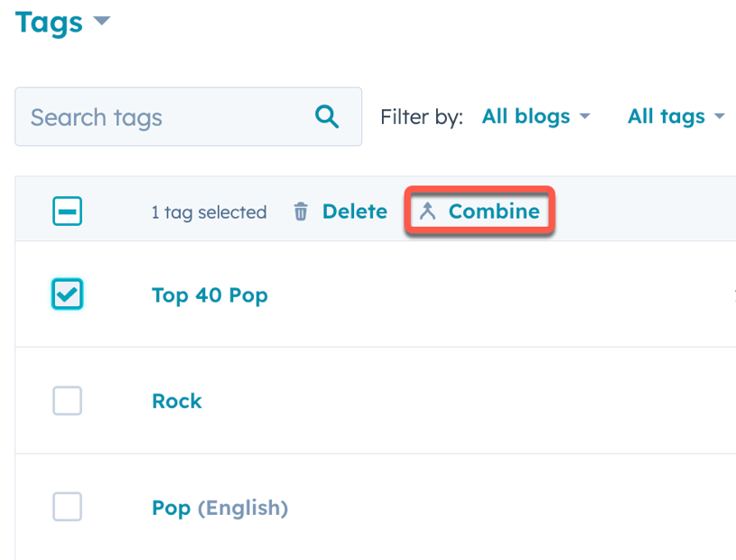
Task: Click the Tags page heading
Action: coord(49,22)
